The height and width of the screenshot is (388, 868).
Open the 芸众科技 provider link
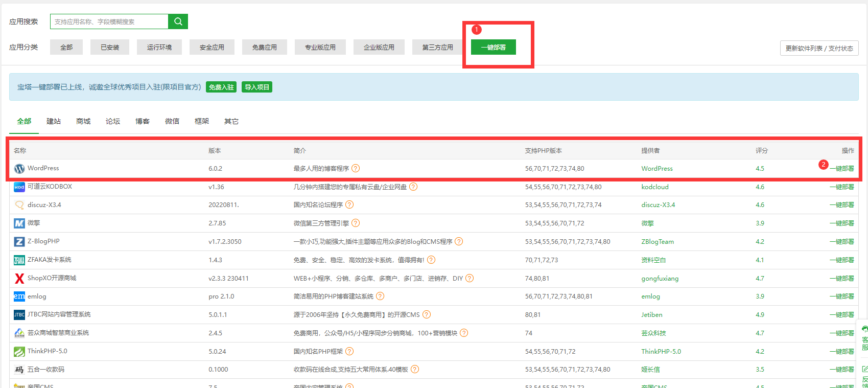coord(653,333)
